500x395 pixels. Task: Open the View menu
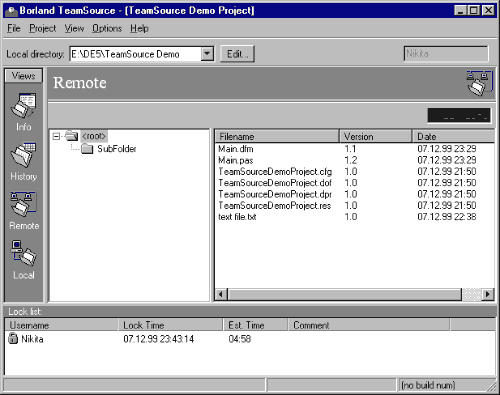[x=74, y=28]
